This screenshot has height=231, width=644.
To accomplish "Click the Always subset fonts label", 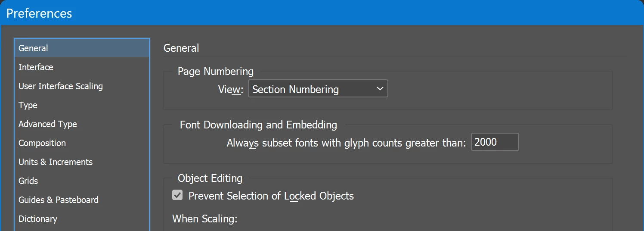I will tap(347, 143).
